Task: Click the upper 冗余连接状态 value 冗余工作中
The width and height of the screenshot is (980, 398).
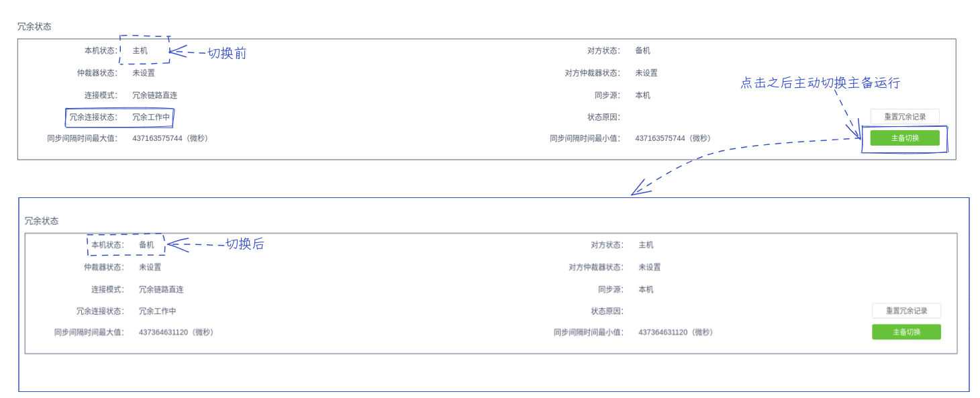Action: tap(150, 117)
